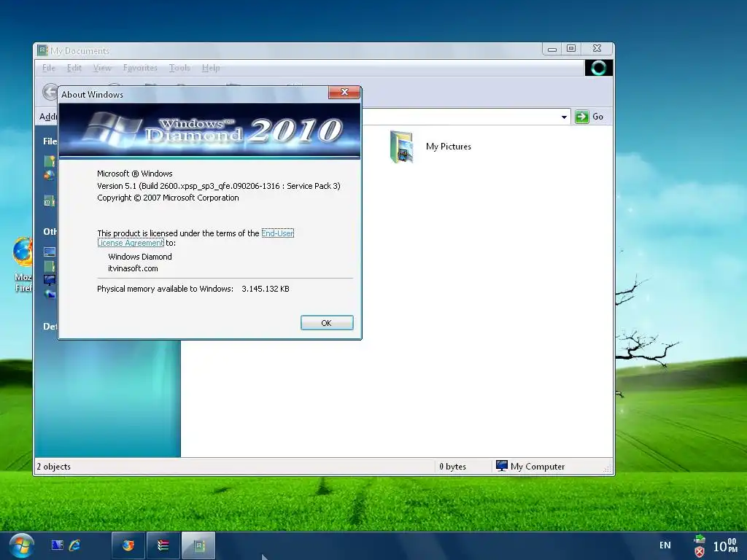Image resolution: width=747 pixels, height=560 pixels.
Task: Switch to the Firefox taskbar button
Action: point(128,545)
